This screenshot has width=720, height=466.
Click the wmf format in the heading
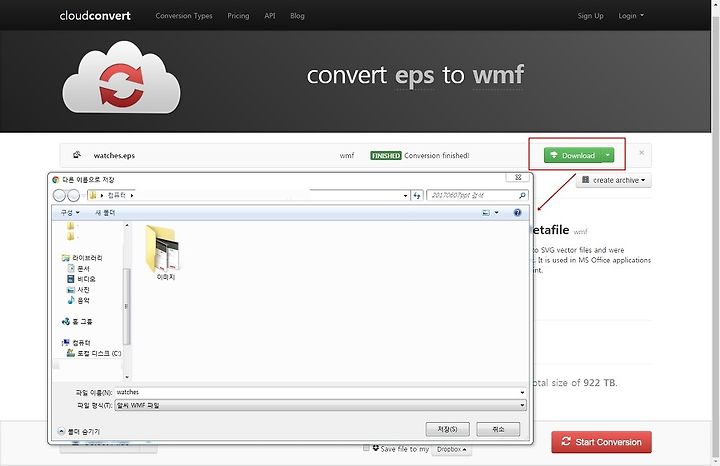pyautogui.click(x=498, y=75)
